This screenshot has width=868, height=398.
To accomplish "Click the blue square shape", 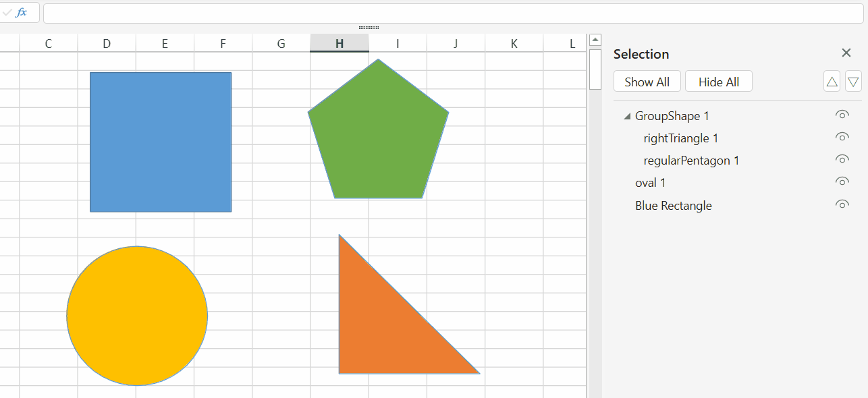I will point(161,142).
